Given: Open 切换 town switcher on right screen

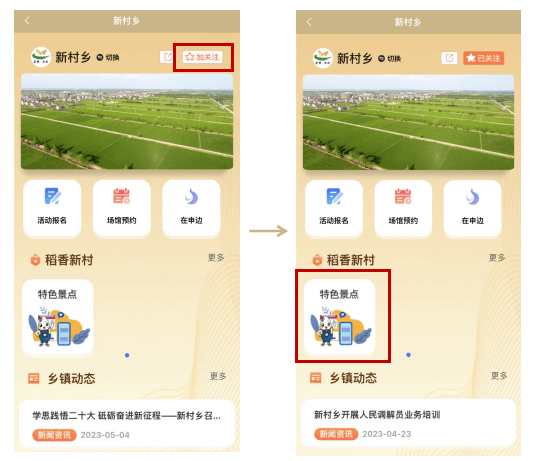Looking at the screenshot, I should pos(390,59).
